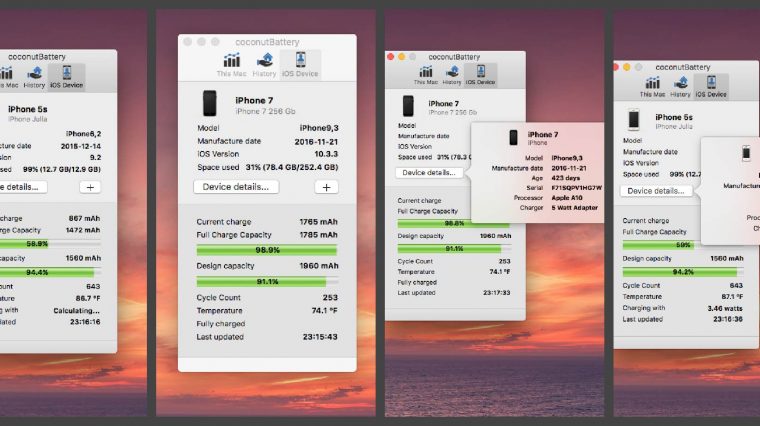Click the 98.8% charge bar under the popover
This screenshot has width=760, height=426.
(454, 224)
